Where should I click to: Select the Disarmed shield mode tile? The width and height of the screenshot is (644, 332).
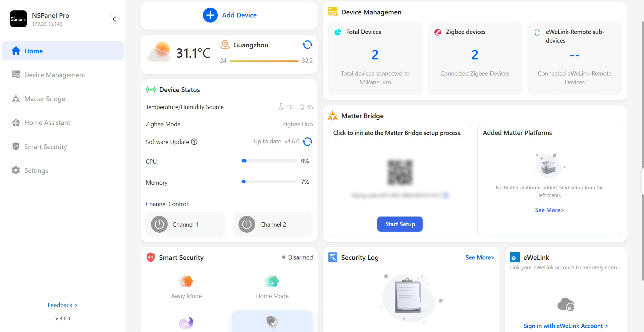point(272,321)
